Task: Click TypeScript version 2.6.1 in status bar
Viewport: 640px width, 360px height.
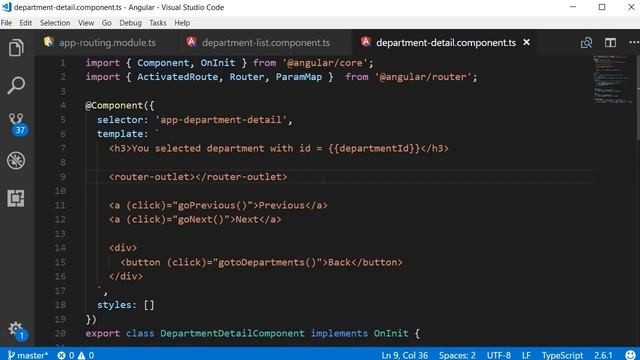Action: [x=603, y=355]
